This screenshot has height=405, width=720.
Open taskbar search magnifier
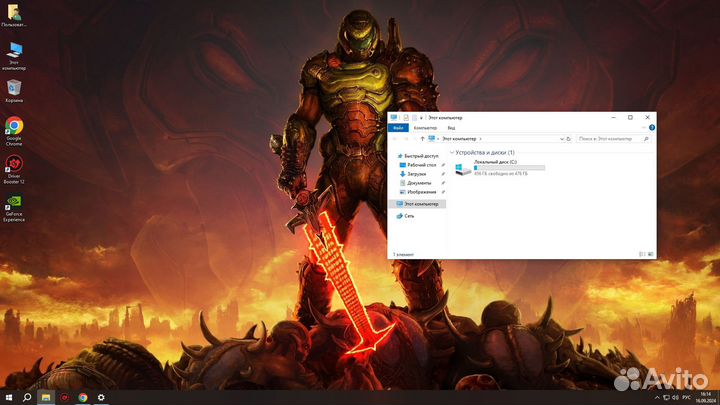(x=27, y=397)
